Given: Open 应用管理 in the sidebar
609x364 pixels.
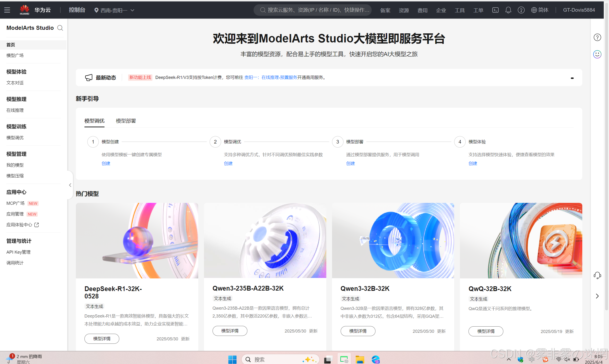Looking at the screenshot, I should (x=15, y=214).
